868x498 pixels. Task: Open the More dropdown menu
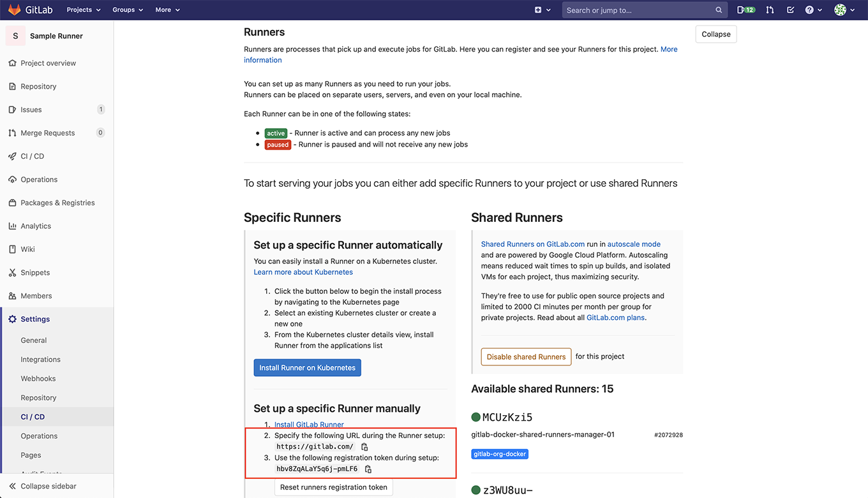[167, 10]
